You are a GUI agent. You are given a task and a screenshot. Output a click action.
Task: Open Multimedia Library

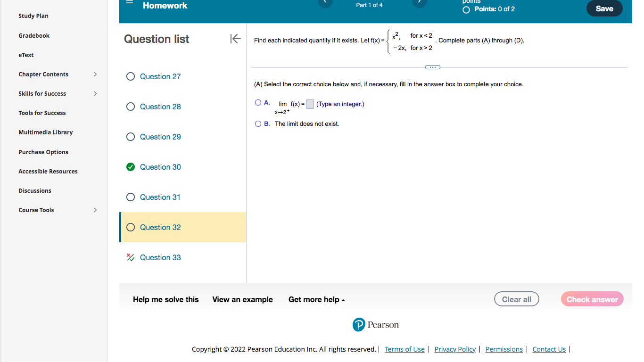(46, 132)
